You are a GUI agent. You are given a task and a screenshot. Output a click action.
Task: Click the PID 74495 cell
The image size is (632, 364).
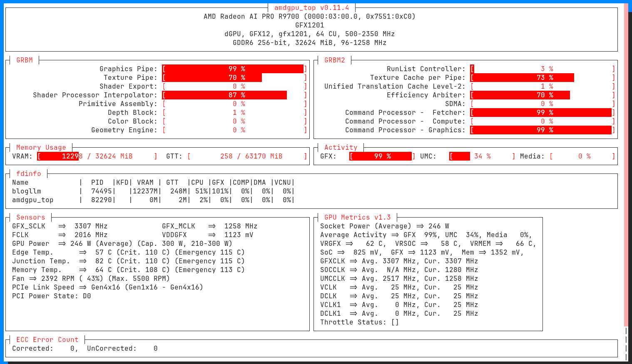[101, 191]
